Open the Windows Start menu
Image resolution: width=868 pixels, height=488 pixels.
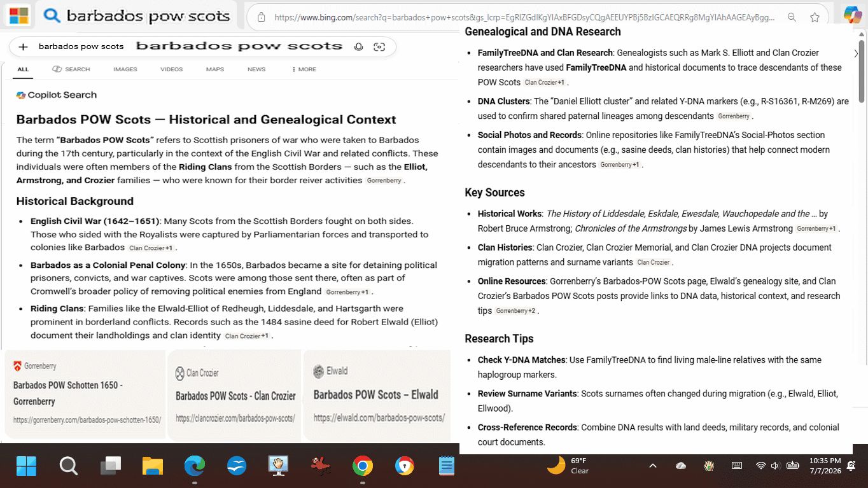tap(27, 466)
